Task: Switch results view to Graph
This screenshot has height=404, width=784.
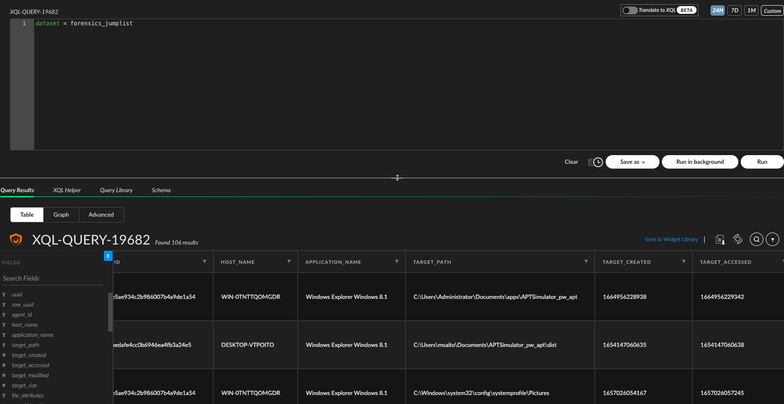Action: (x=61, y=214)
